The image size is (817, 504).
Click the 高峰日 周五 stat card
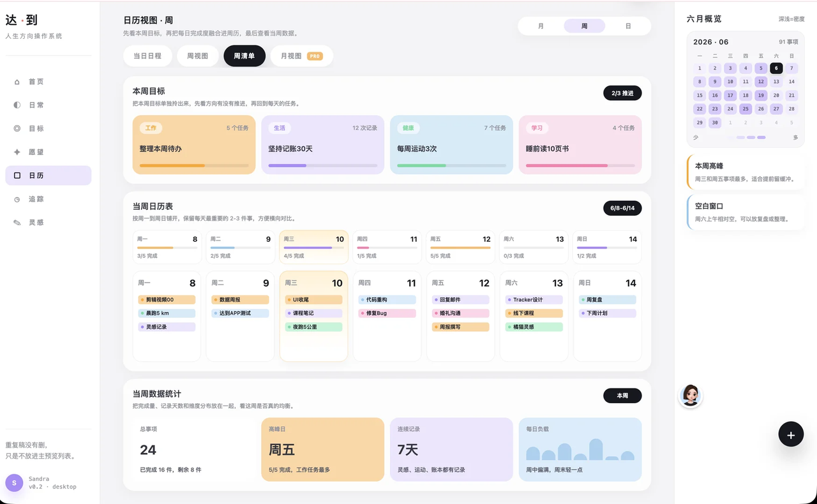323,449
